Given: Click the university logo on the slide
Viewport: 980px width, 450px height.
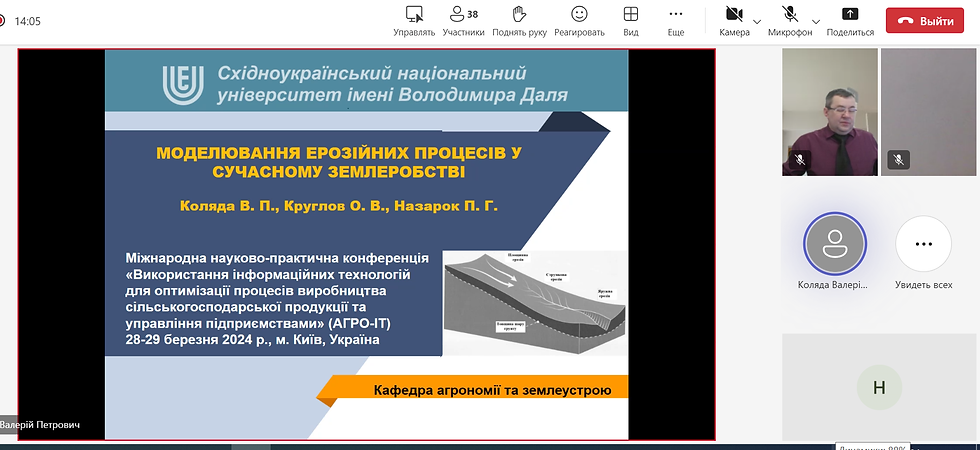Looking at the screenshot, I should pyautogui.click(x=183, y=84).
